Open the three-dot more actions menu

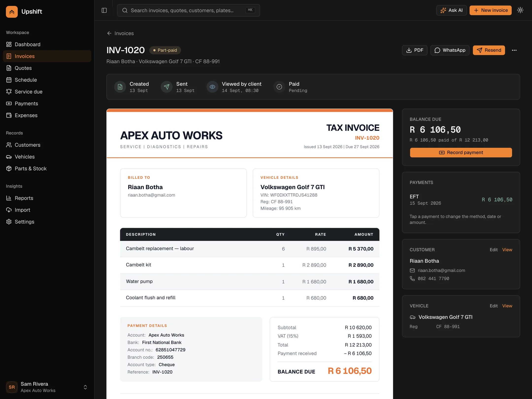coord(514,50)
